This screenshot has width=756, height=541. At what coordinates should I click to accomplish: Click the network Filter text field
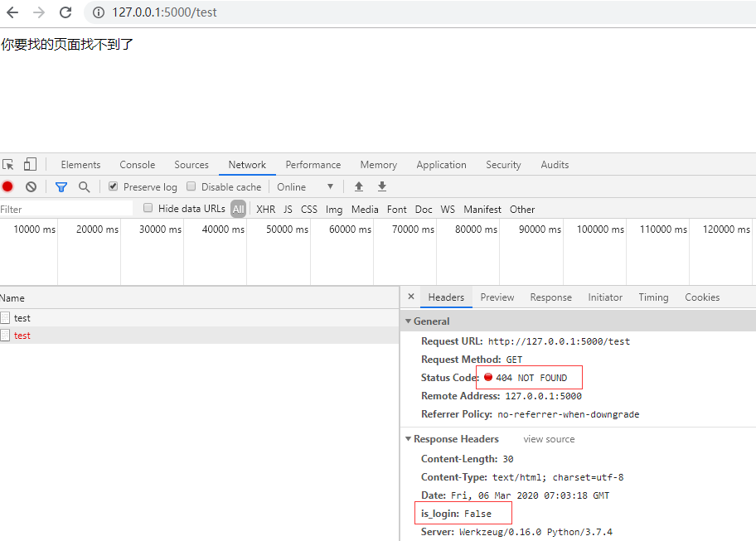[66, 209]
